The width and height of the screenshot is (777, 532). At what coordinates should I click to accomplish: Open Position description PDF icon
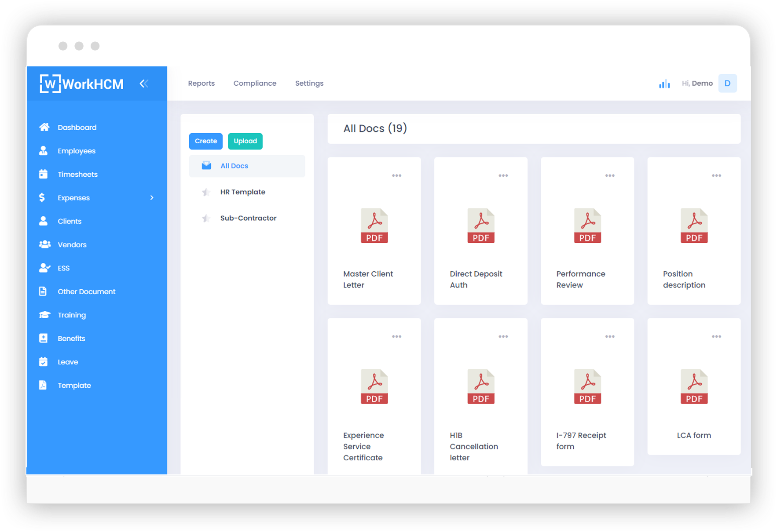pyautogui.click(x=694, y=226)
